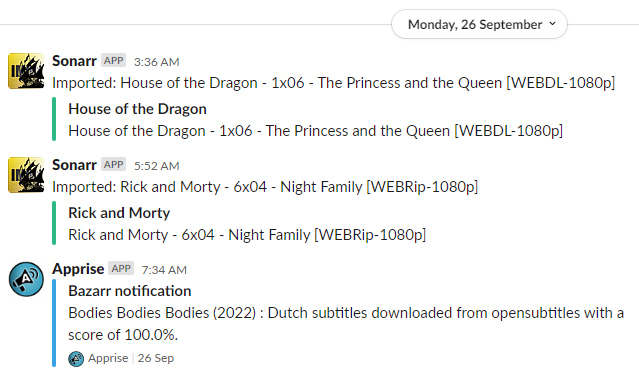Viewport: 639px width, 375px height.
Task: Open the Apprise sender name
Action: [78, 269]
